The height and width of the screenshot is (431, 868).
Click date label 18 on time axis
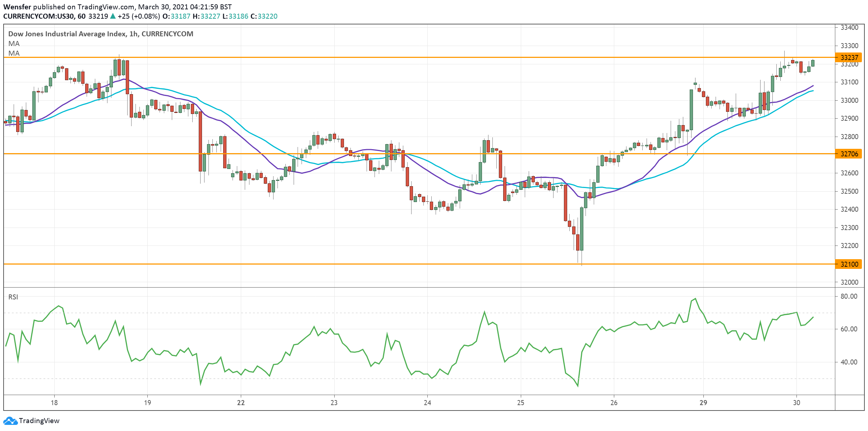[x=54, y=403]
